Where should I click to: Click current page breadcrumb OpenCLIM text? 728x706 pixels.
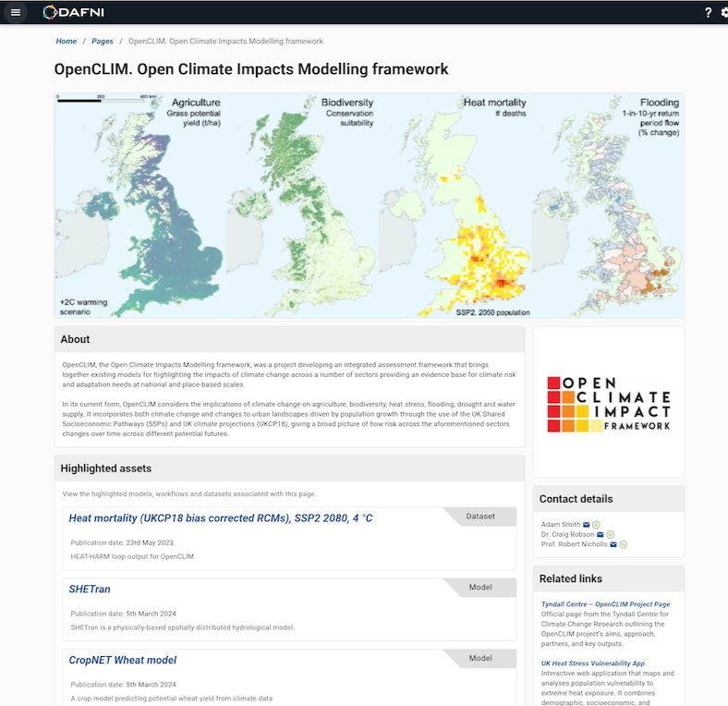click(225, 42)
